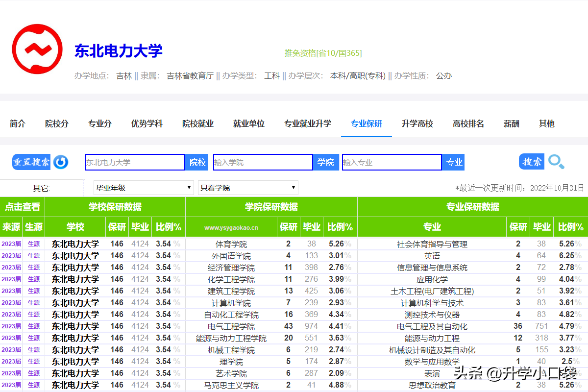Select the 专业就业升学 tab
The width and height of the screenshot is (588, 392).
click(308, 123)
